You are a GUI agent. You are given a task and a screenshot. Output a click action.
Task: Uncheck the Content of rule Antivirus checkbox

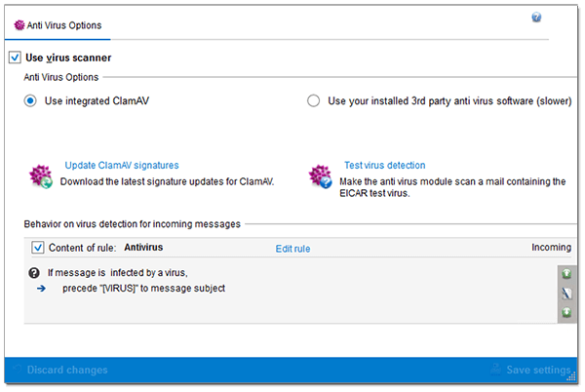pos(38,248)
